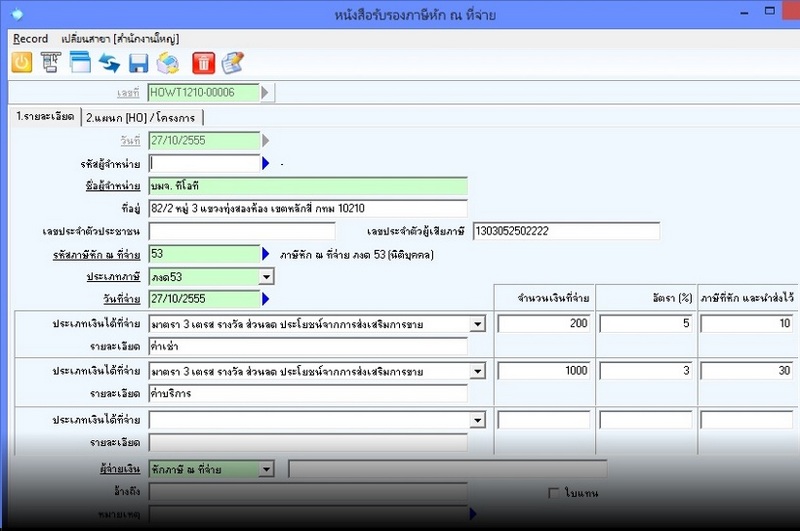The image size is (800, 531).
Task: Toggle the ใบแทน checkbox
Action: (554, 493)
